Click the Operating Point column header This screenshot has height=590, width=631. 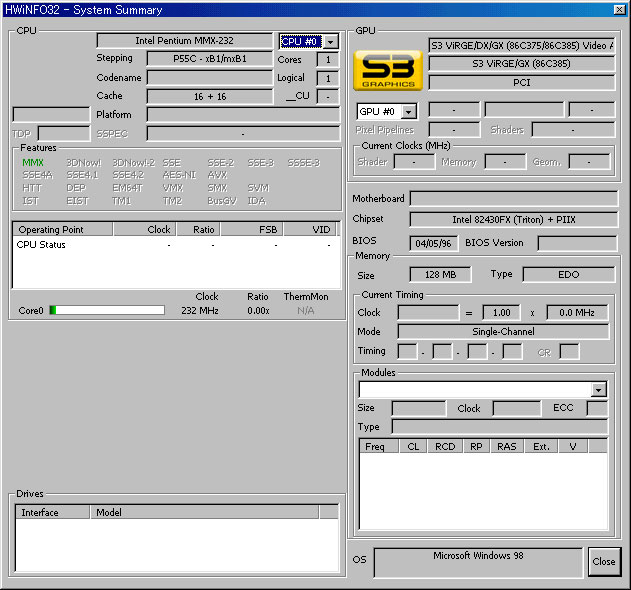pos(63,229)
